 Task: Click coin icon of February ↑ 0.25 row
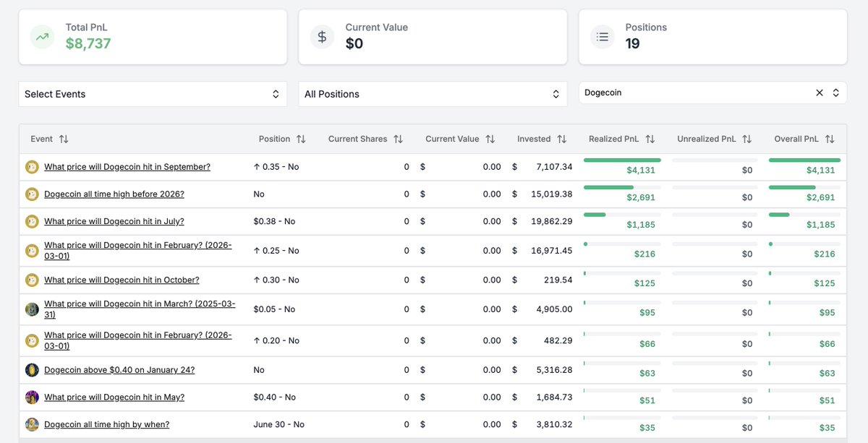tap(32, 251)
